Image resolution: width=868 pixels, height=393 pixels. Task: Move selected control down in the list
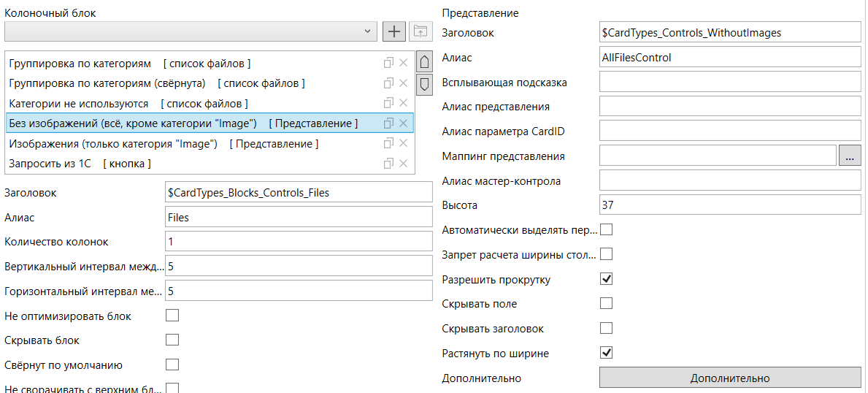click(x=425, y=85)
